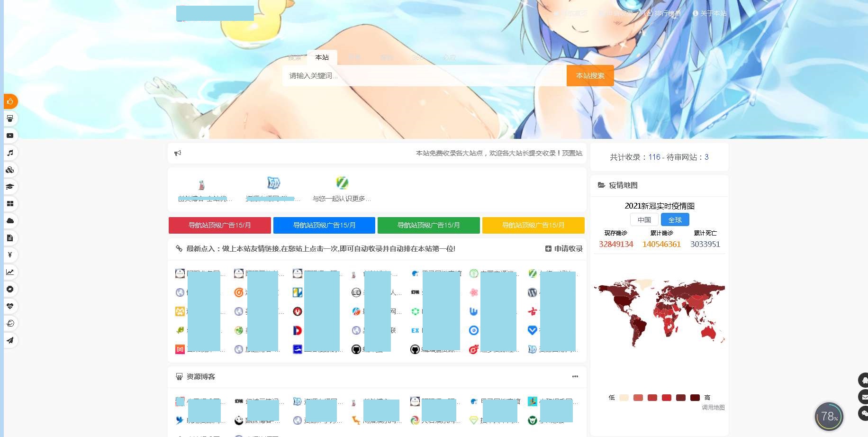Open the video category sidebar icon
868x437 pixels.
point(10,136)
